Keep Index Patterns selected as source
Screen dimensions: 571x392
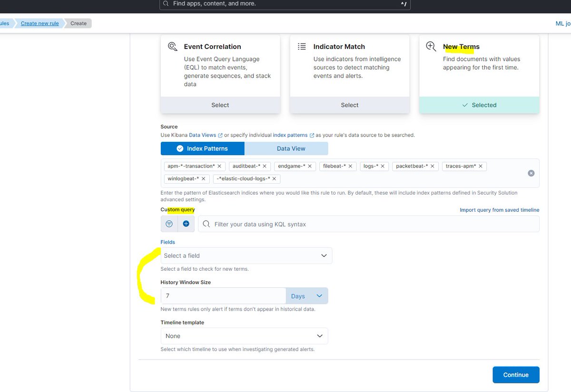[x=202, y=148]
